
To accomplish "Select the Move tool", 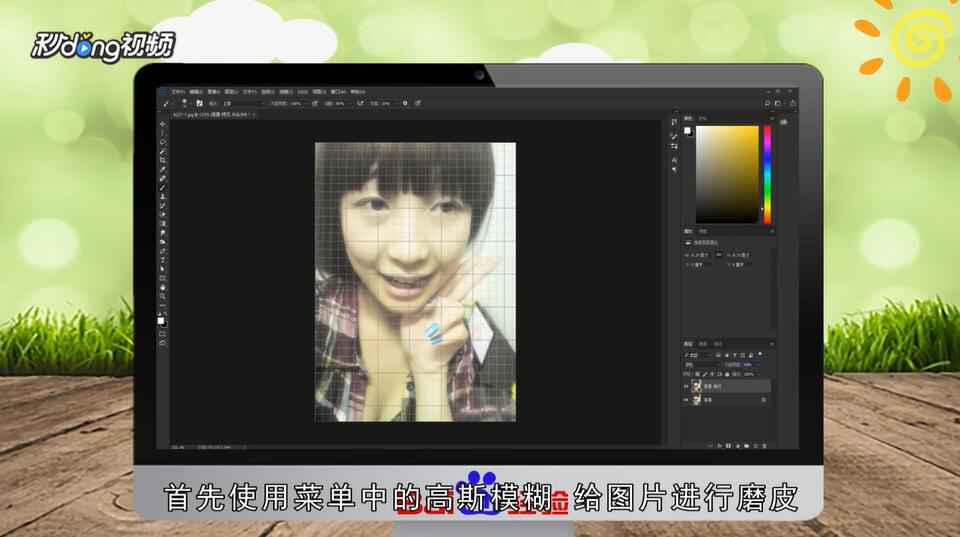I will coord(162,124).
